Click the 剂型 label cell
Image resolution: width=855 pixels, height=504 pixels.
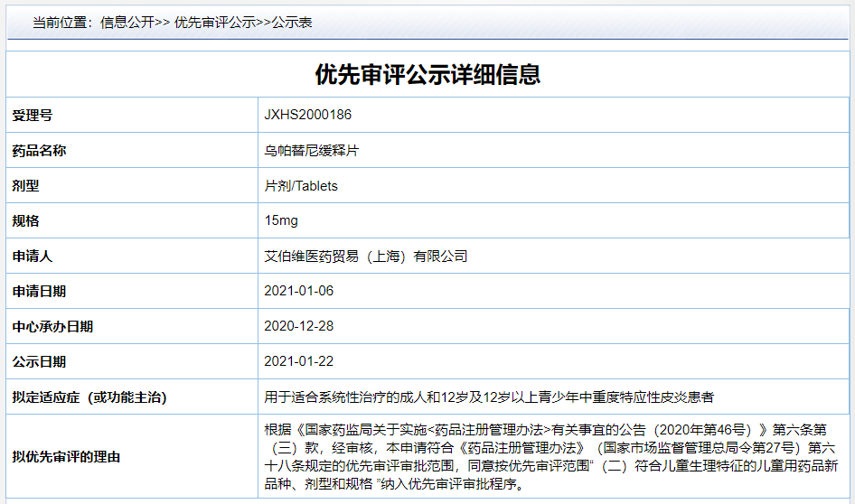click(x=131, y=186)
